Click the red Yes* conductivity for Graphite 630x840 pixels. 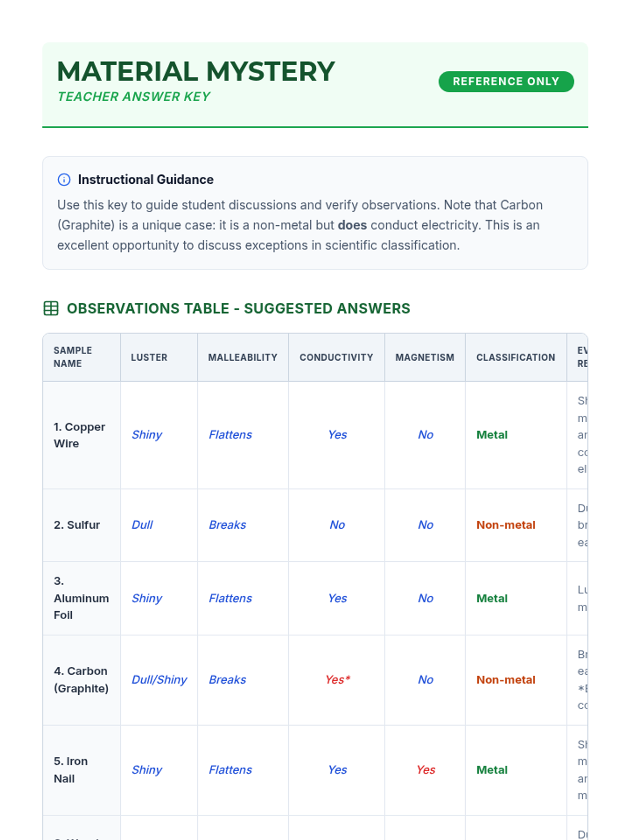[x=338, y=680]
